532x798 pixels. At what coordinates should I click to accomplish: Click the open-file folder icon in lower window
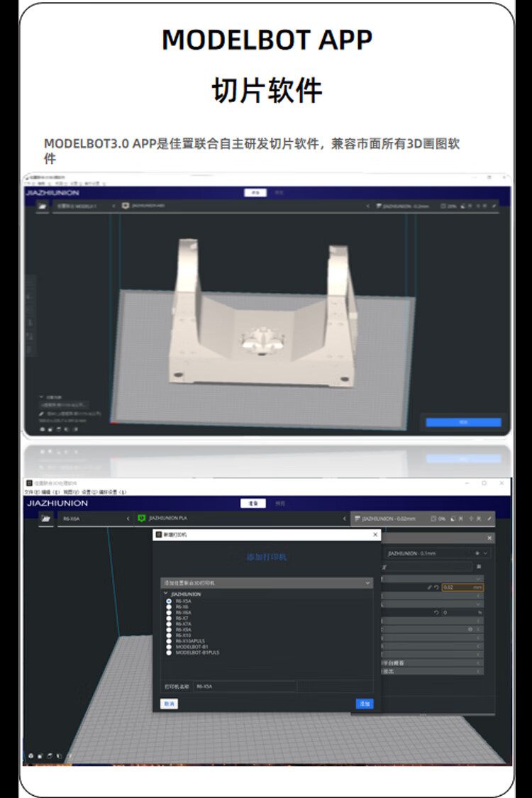click(x=46, y=519)
